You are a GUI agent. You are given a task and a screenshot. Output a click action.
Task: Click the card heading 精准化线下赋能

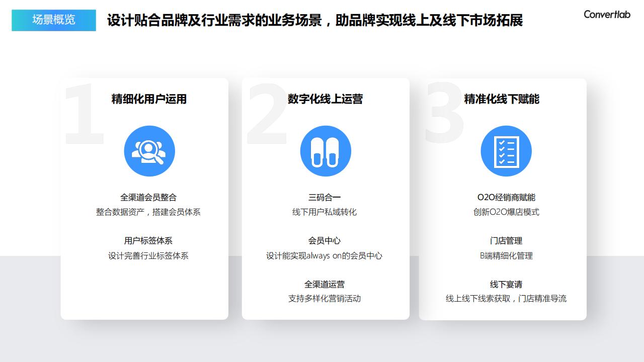502,99
